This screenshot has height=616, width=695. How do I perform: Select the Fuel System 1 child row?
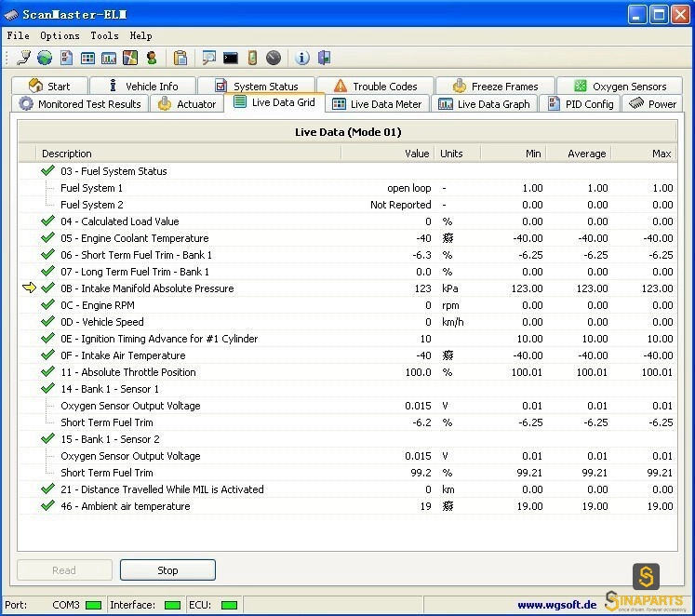point(348,188)
